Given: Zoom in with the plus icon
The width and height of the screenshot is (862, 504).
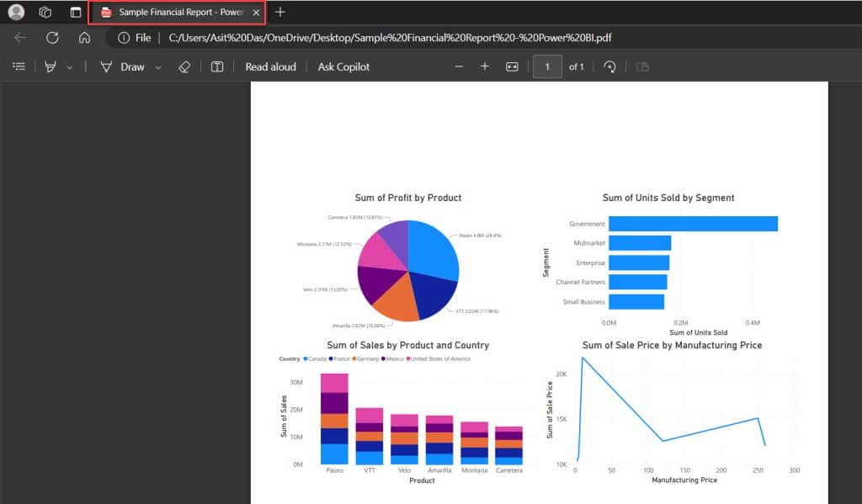Looking at the screenshot, I should pos(484,66).
